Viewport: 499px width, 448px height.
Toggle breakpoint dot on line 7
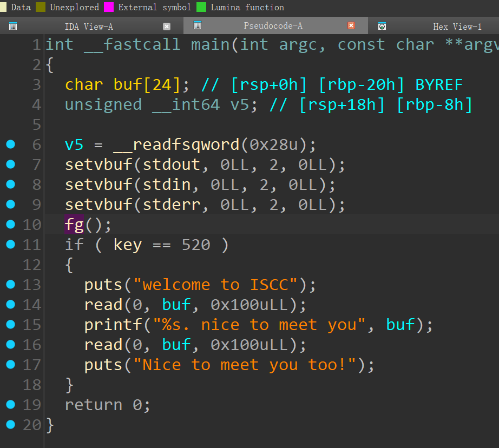pyautogui.click(x=10, y=164)
